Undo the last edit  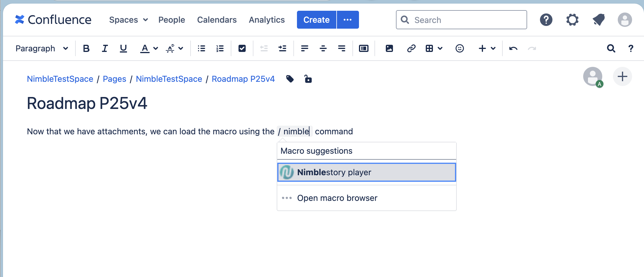(514, 48)
